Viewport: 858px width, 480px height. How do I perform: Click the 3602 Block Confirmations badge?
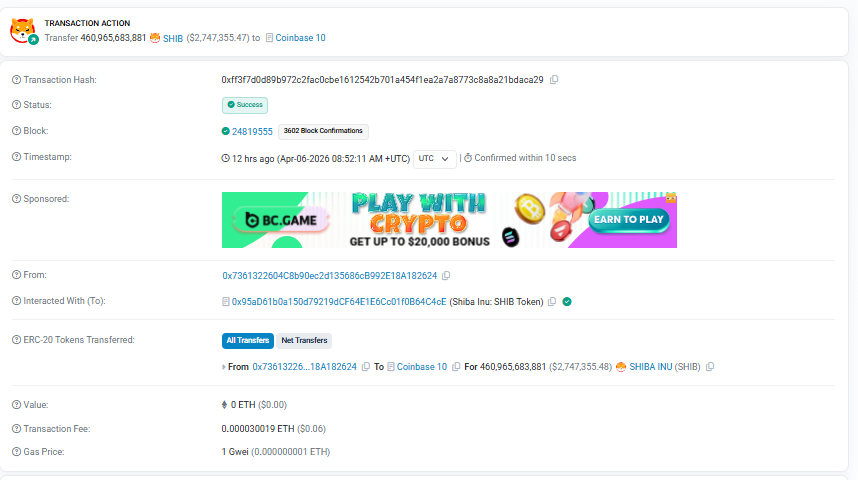point(323,131)
